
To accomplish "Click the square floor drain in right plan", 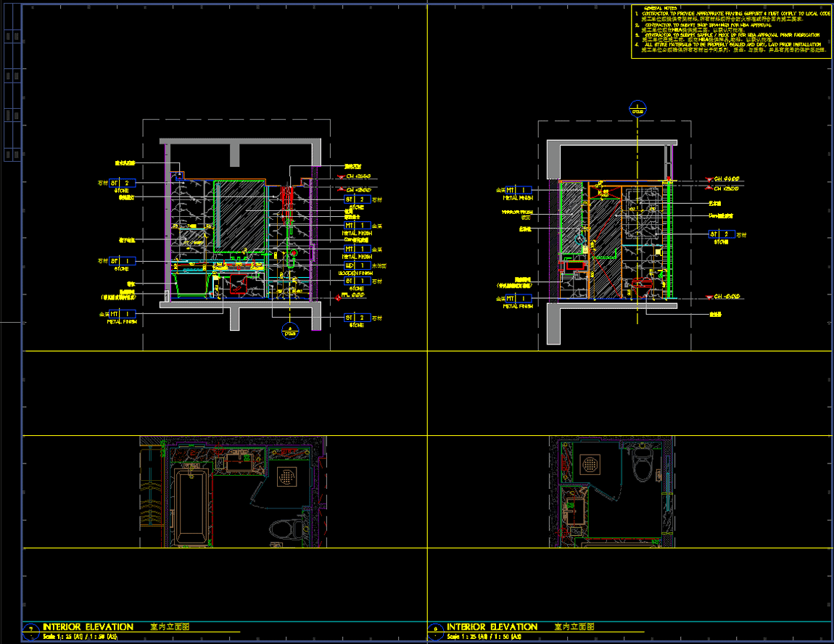I will (589, 463).
